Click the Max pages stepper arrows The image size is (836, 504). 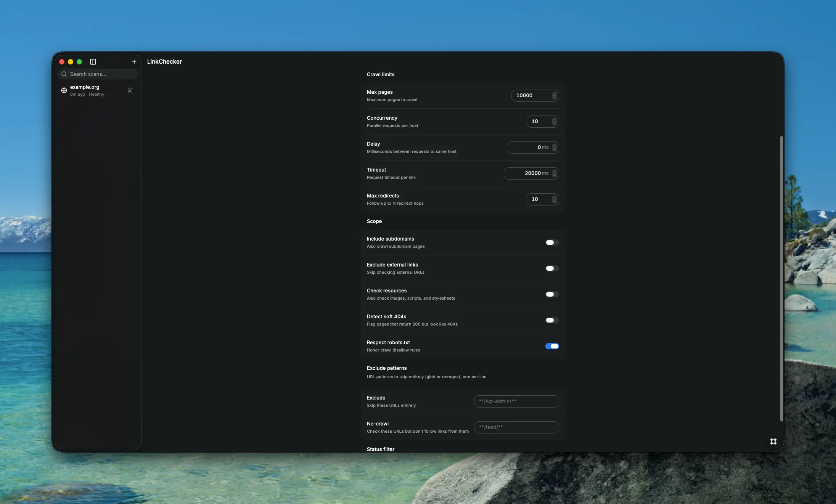tap(555, 95)
